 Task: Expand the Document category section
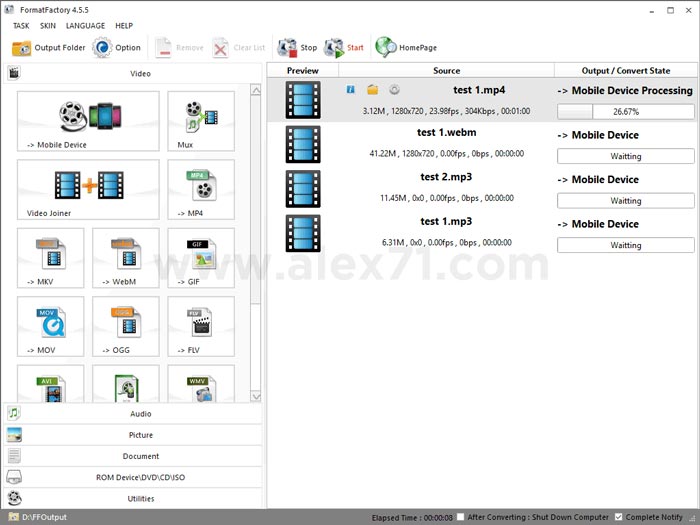(133, 456)
